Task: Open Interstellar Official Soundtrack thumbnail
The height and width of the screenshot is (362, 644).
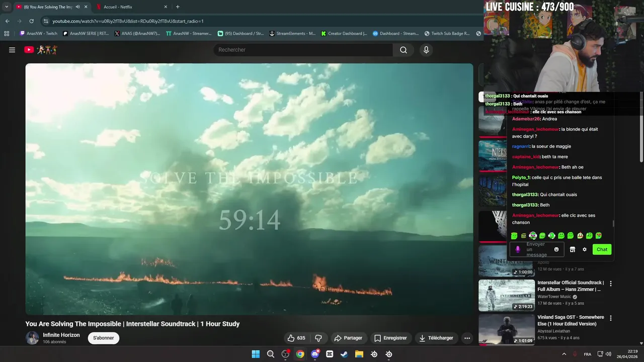Action: [x=507, y=296]
